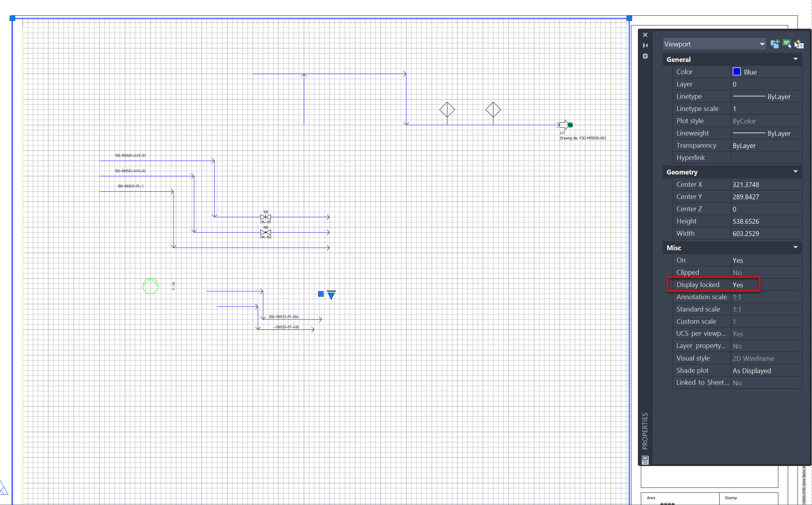This screenshot has width=812, height=505.
Task: Click the Auto-hide pin on the Properties palette
Action: pyautogui.click(x=645, y=45)
